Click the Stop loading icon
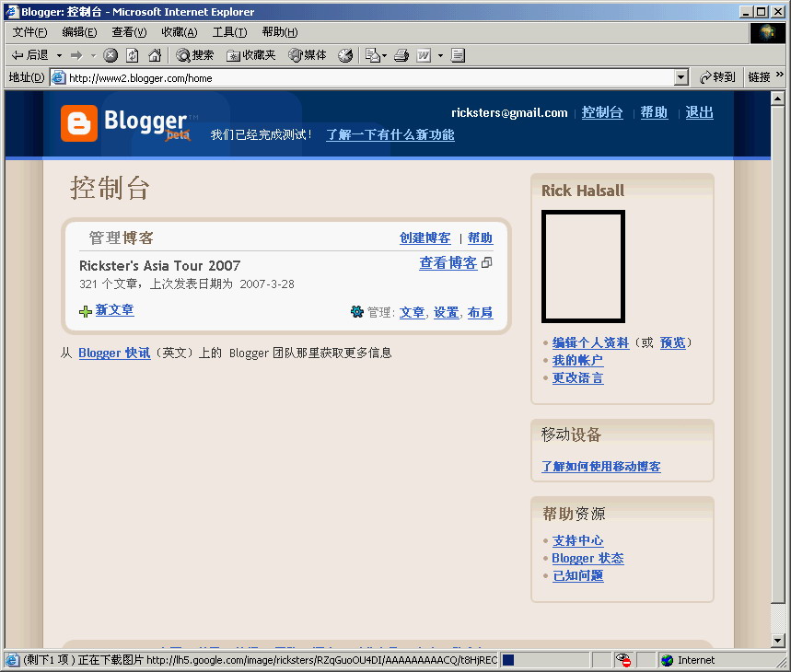Screen dimensions: 791x672 click(110, 55)
